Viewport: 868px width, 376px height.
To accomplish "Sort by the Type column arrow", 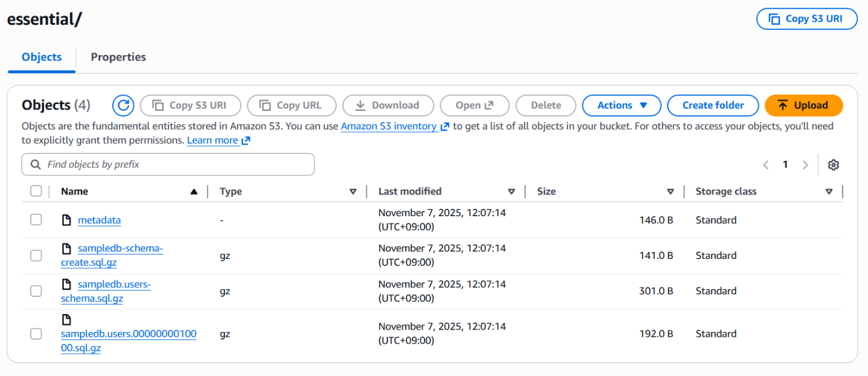I will [353, 191].
